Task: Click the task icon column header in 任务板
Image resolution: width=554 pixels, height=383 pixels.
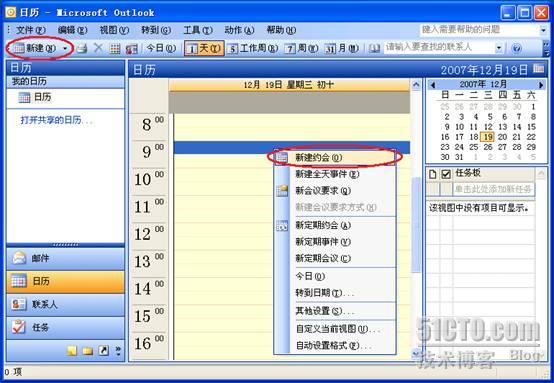Action: [x=432, y=174]
